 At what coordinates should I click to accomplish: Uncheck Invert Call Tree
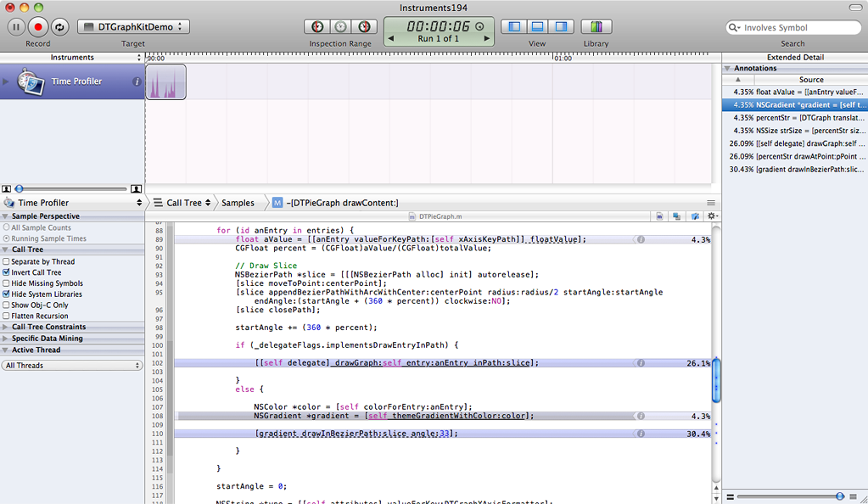[x=7, y=272]
